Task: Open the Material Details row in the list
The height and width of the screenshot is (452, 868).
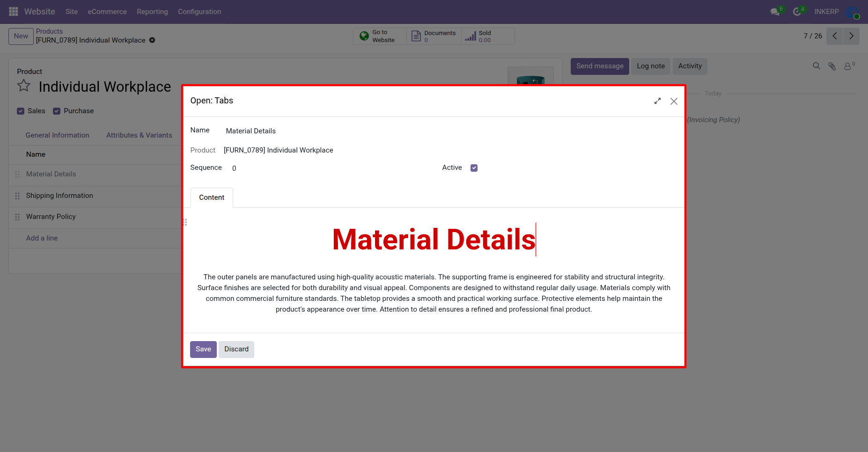Action: coord(51,174)
